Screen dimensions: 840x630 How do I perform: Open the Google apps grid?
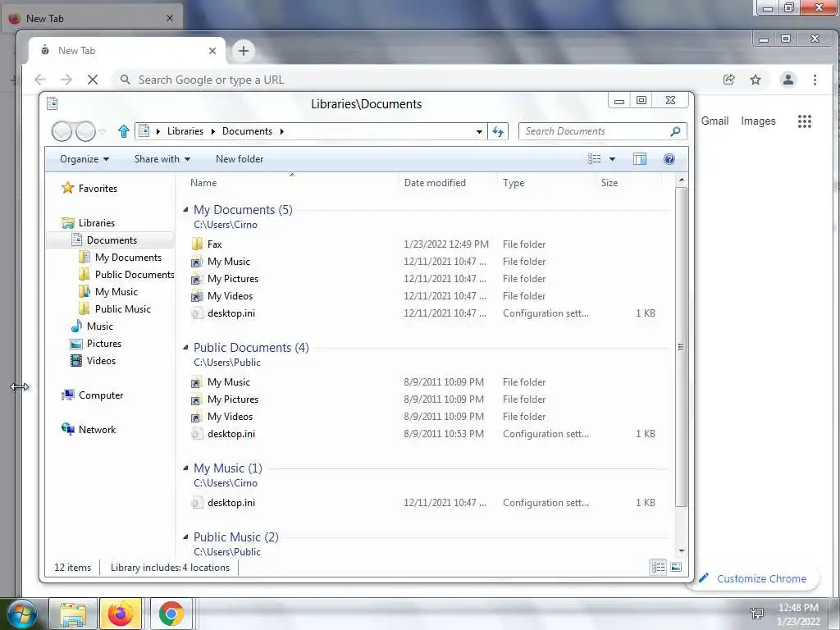[x=805, y=121]
